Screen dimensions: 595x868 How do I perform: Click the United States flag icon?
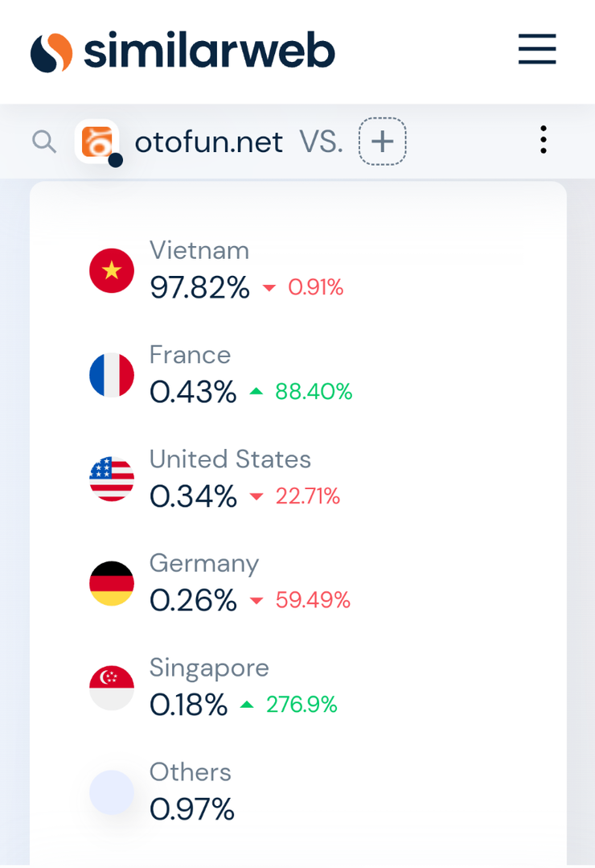[112, 479]
